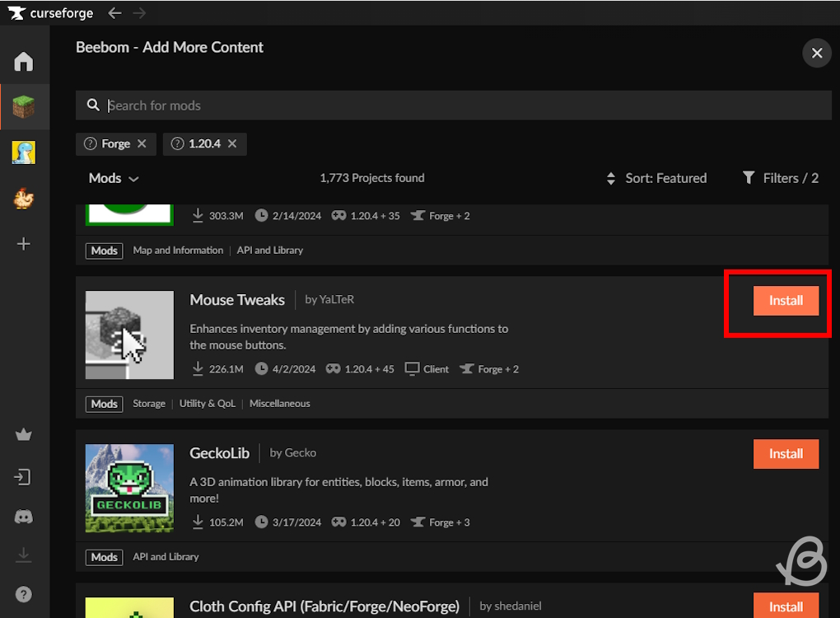Expand the Mods category dropdown

[114, 178]
